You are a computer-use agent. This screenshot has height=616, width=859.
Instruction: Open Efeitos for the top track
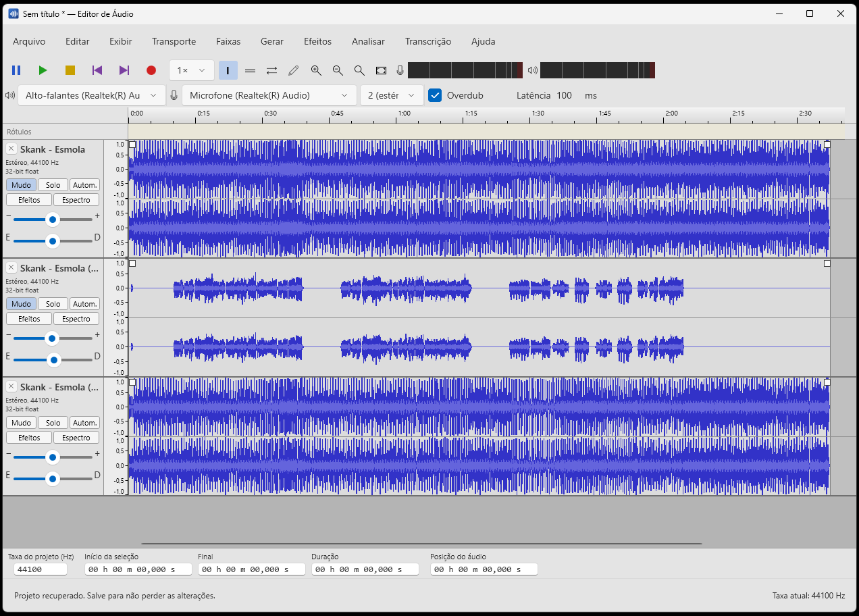(29, 200)
